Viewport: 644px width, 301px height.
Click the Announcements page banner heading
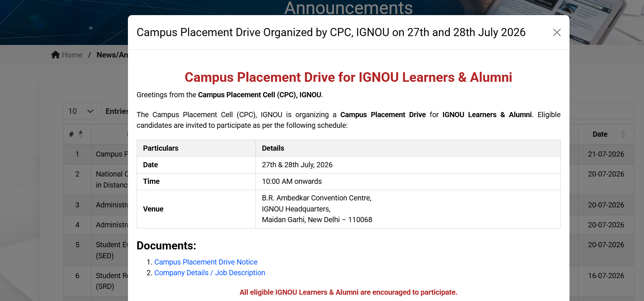(x=348, y=8)
